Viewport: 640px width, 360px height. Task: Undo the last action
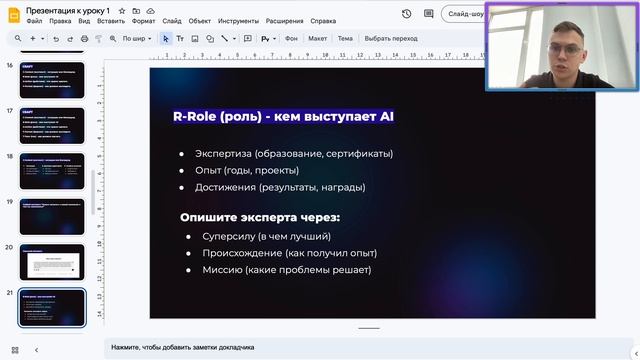click(56, 39)
